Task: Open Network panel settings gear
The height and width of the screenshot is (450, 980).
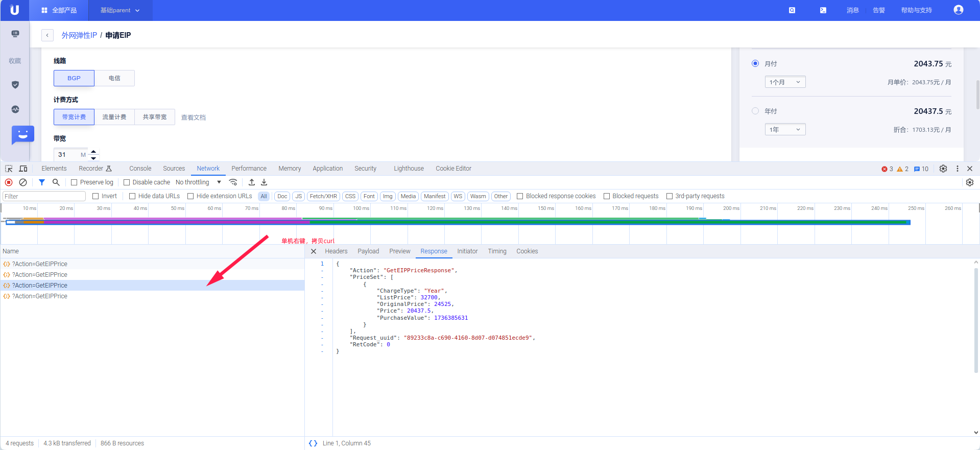Action: 970,182
